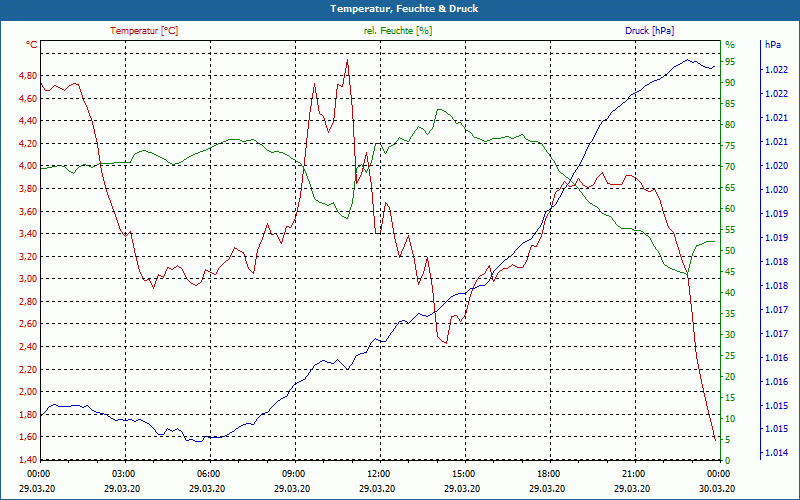The height and width of the screenshot is (500, 800).
Task: Click the chart title Temperatur, Feuchte & Druck
Action: (x=404, y=9)
